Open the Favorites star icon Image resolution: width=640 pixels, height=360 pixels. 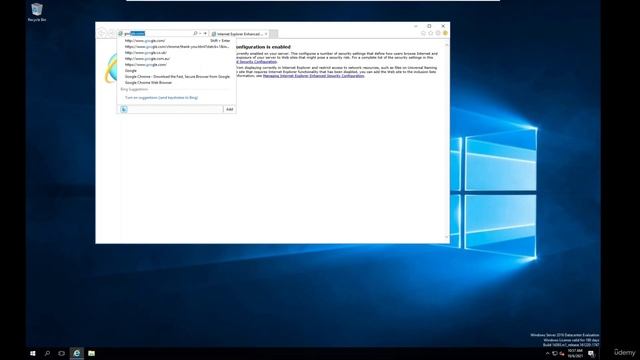(431, 33)
